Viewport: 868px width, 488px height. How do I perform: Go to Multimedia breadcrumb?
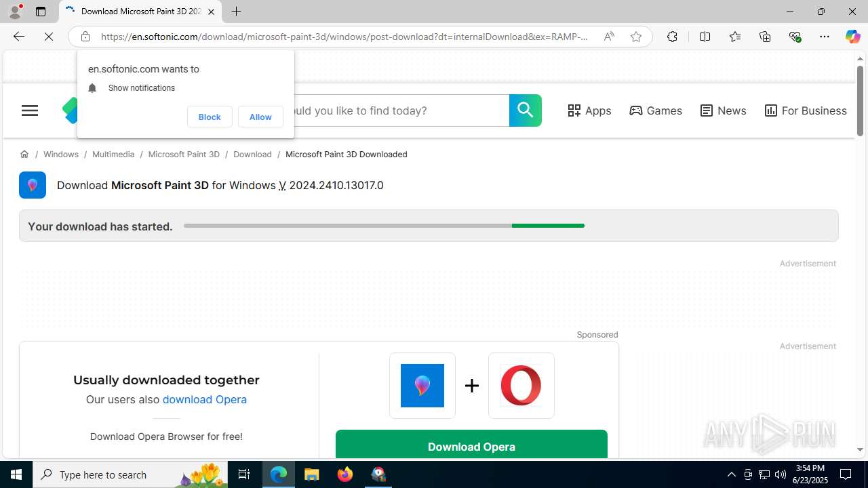(x=113, y=155)
